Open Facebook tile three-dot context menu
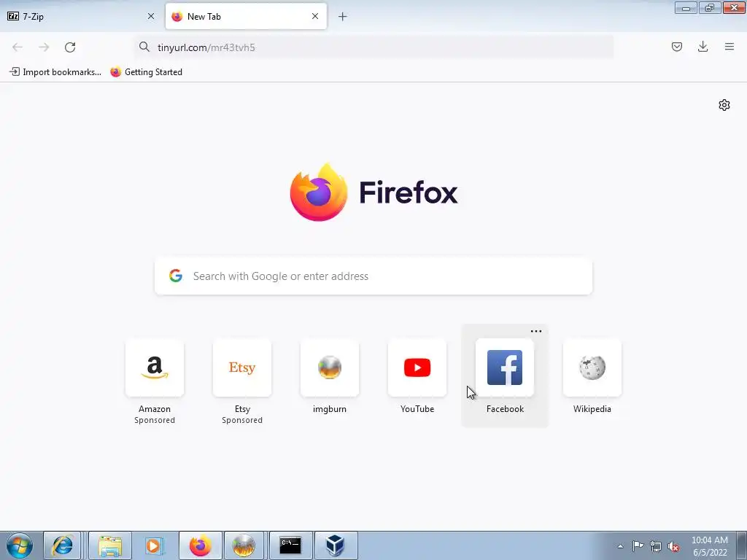The width and height of the screenshot is (747, 560). coord(536,332)
